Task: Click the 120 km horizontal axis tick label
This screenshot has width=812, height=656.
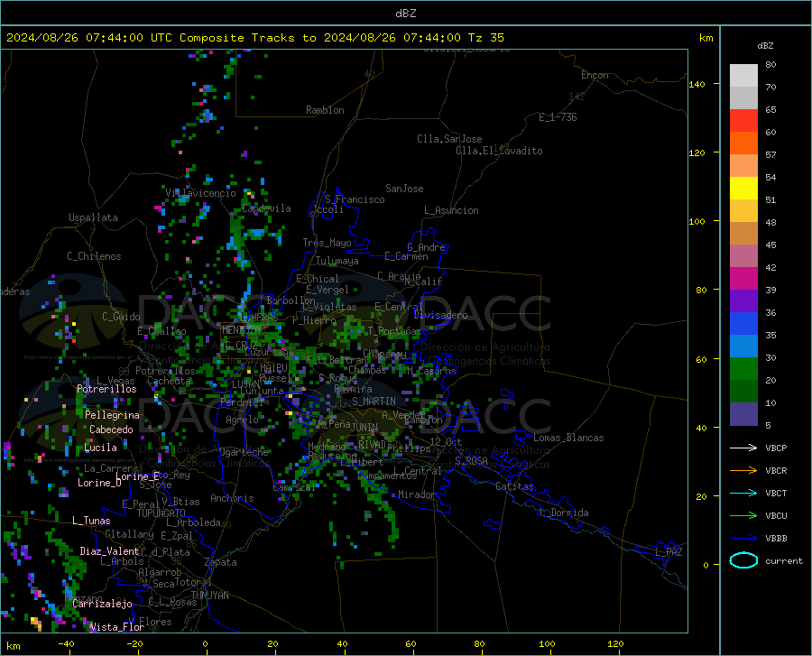Action: (x=615, y=644)
